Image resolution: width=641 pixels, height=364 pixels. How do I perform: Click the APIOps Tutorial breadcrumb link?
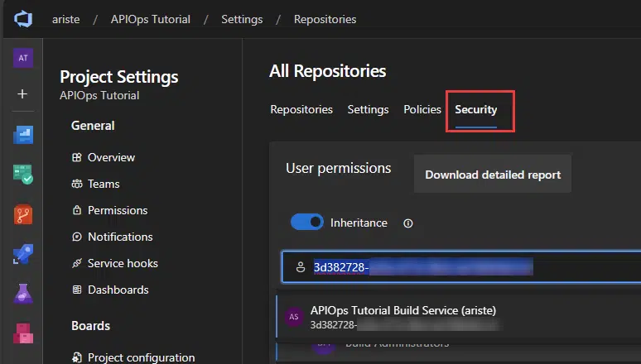(x=151, y=19)
